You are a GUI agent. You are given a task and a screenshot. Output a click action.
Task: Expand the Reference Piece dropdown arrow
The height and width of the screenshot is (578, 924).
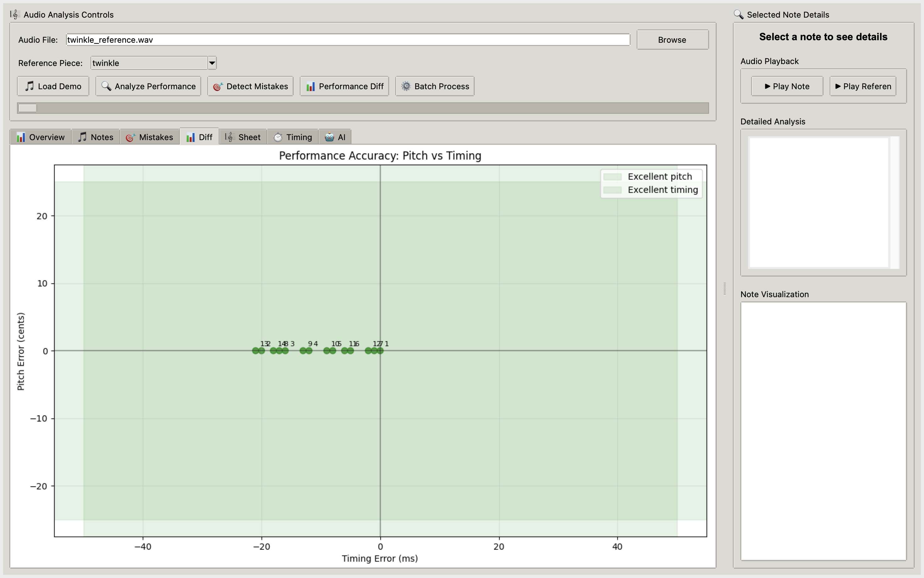point(212,63)
